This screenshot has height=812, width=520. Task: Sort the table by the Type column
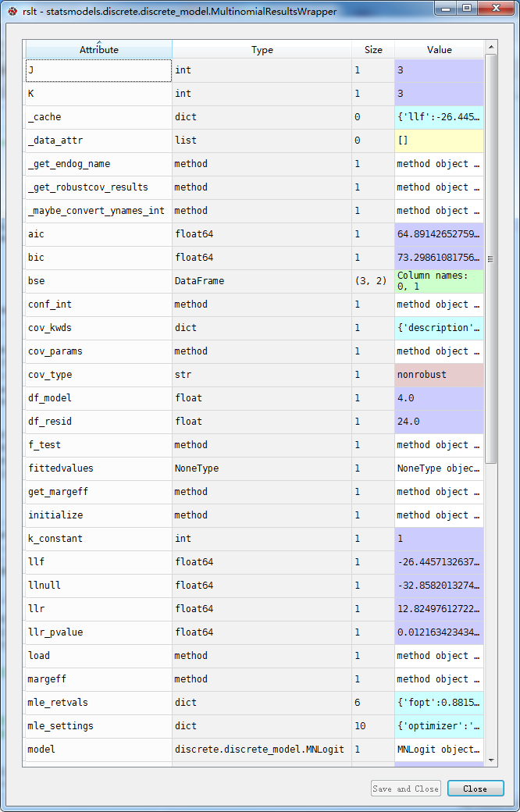coord(262,49)
